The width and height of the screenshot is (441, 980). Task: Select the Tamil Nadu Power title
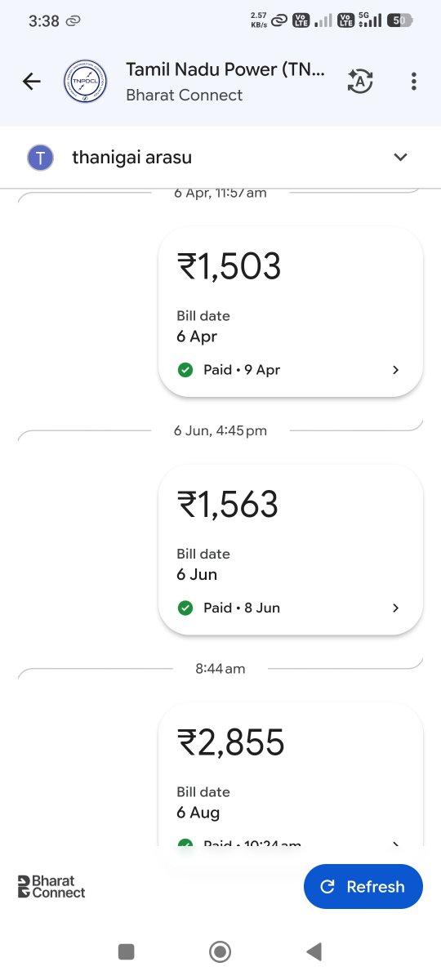(225, 70)
